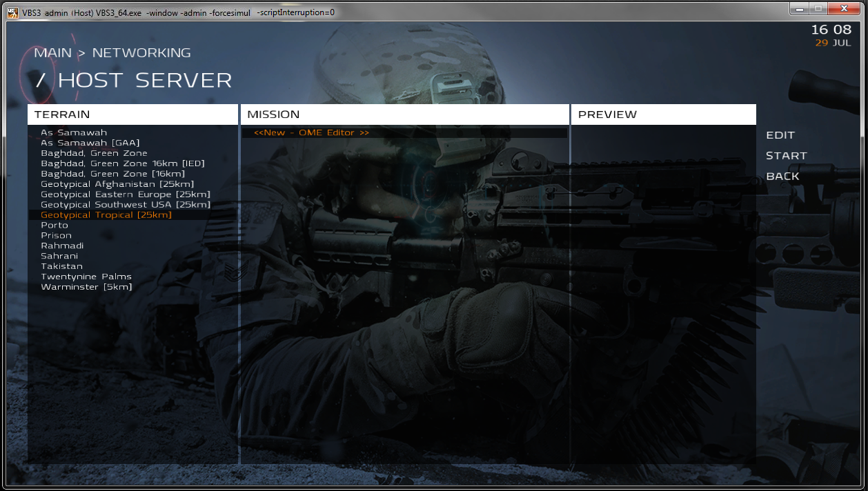The image size is (868, 491).
Task: Select highlighted Geotypical Tropical [25km] terrain
Action: point(132,215)
